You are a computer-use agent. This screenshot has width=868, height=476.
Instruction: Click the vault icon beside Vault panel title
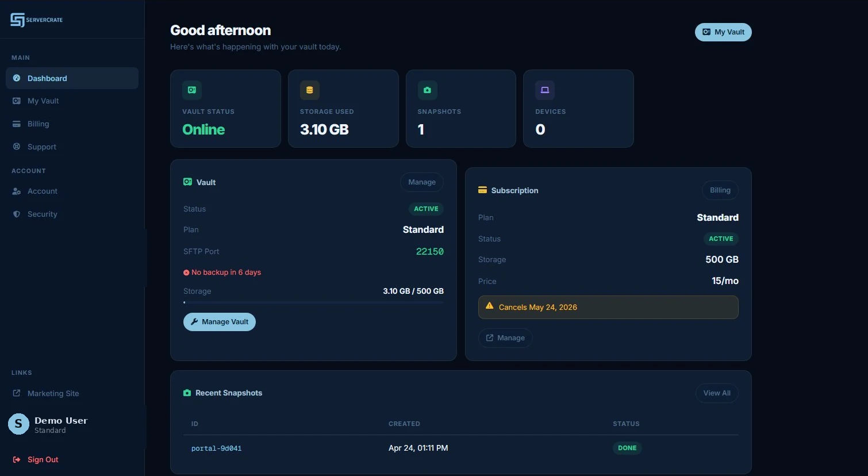(187, 182)
